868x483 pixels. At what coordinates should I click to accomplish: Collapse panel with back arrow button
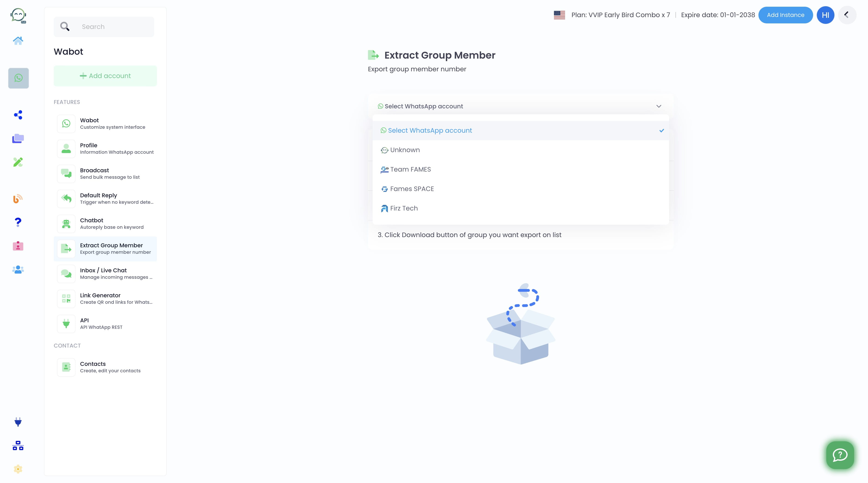[847, 15]
